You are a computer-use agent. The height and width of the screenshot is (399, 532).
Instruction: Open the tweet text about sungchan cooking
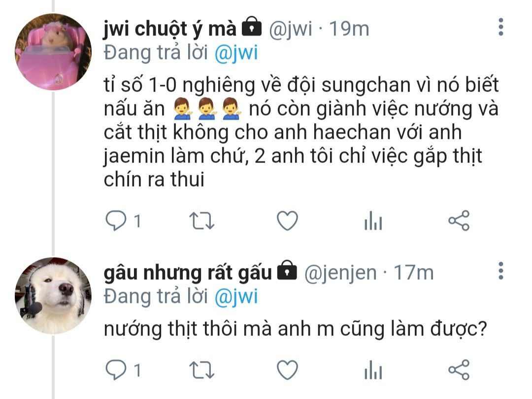(x=301, y=132)
